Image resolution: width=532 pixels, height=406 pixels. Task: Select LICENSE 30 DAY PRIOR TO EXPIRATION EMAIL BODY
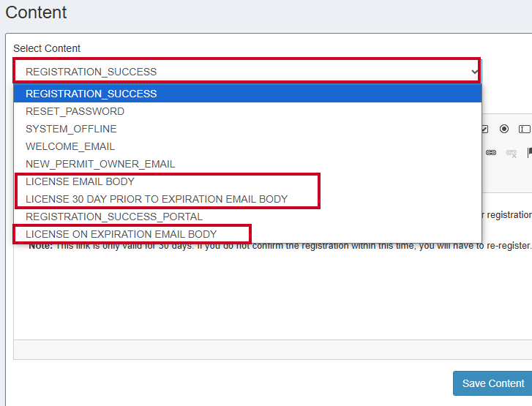pos(247,199)
